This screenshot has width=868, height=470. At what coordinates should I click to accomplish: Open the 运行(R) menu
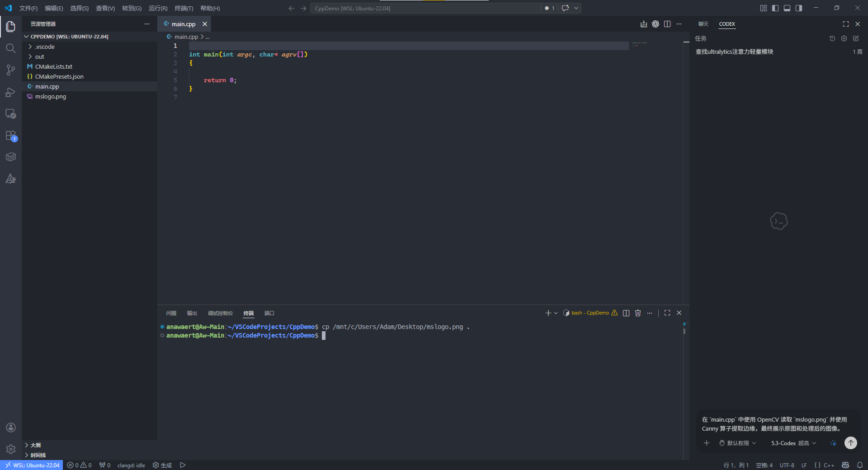[158, 8]
